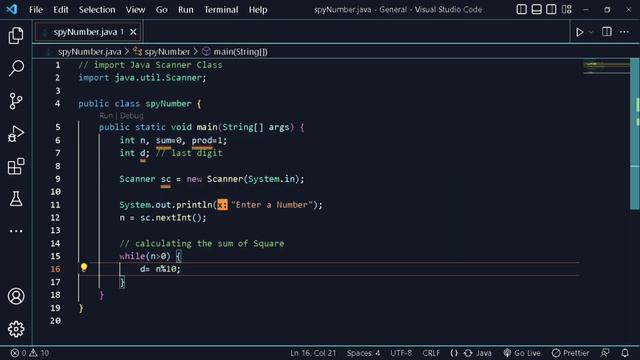Screen dimensions: 640x360
Task: Show additional views ellipsis in activity bar
Action: point(16,231)
